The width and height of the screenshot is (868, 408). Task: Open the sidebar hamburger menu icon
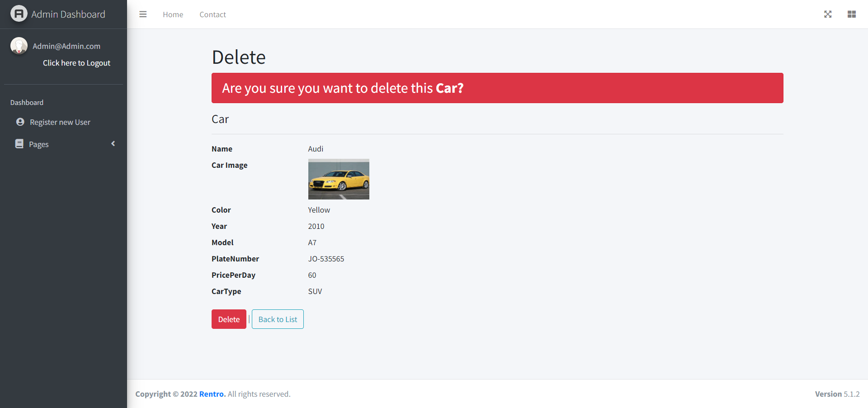(143, 14)
